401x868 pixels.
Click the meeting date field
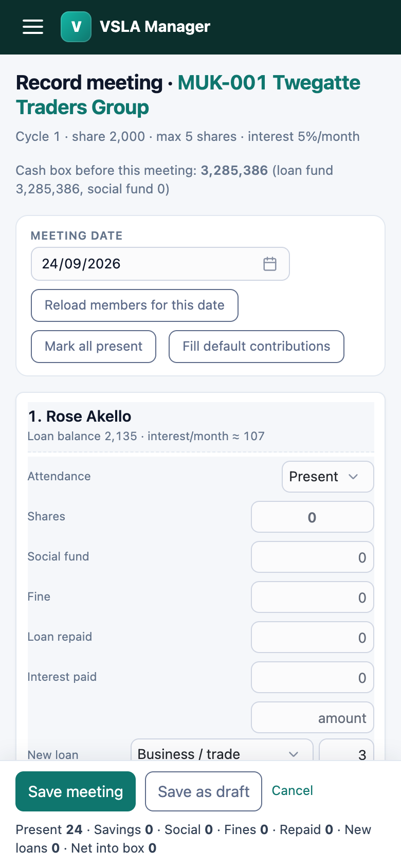coord(160,264)
